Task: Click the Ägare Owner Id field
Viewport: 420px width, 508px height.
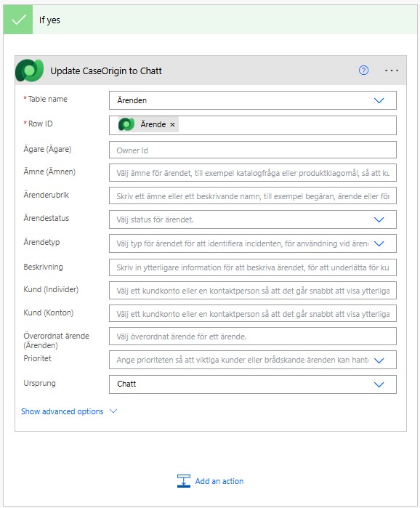Action: (253, 150)
